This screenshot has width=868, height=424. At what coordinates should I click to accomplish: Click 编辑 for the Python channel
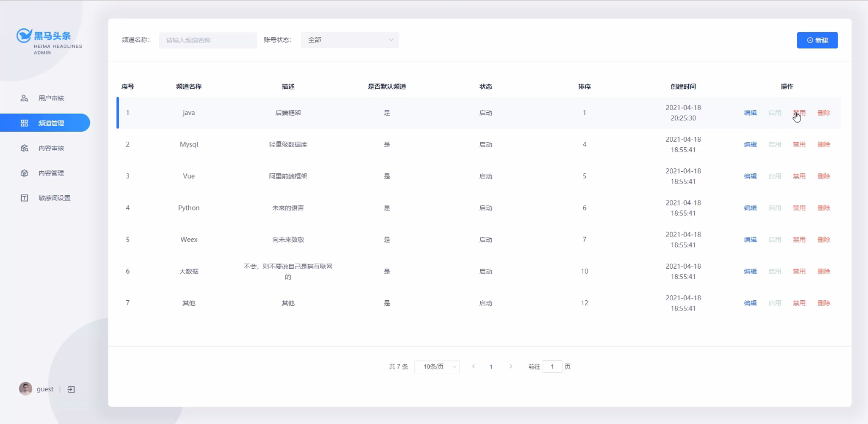click(x=750, y=208)
